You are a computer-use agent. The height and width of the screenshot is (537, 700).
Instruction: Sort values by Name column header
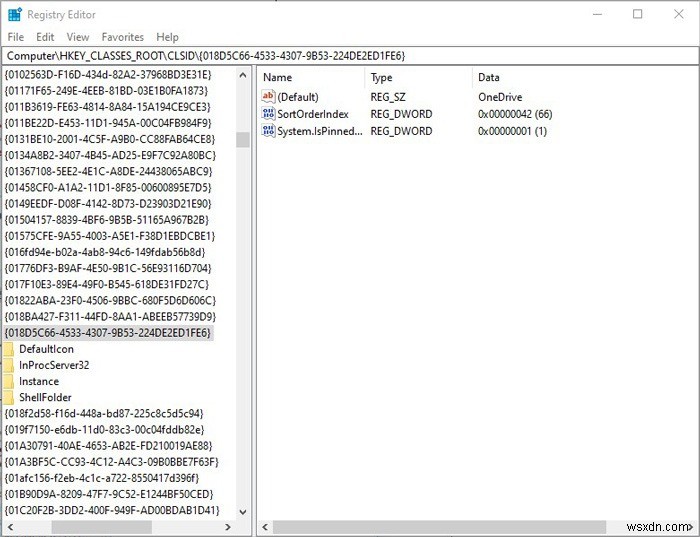click(277, 77)
